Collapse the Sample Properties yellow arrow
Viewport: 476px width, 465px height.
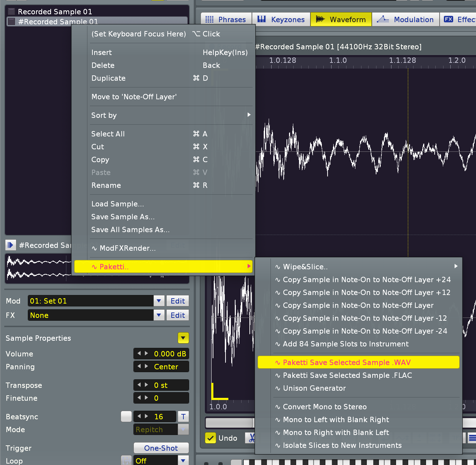point(183,338)
